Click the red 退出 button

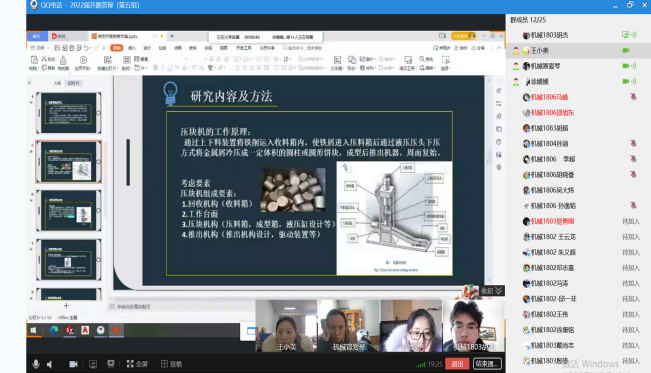coord(457,364)
